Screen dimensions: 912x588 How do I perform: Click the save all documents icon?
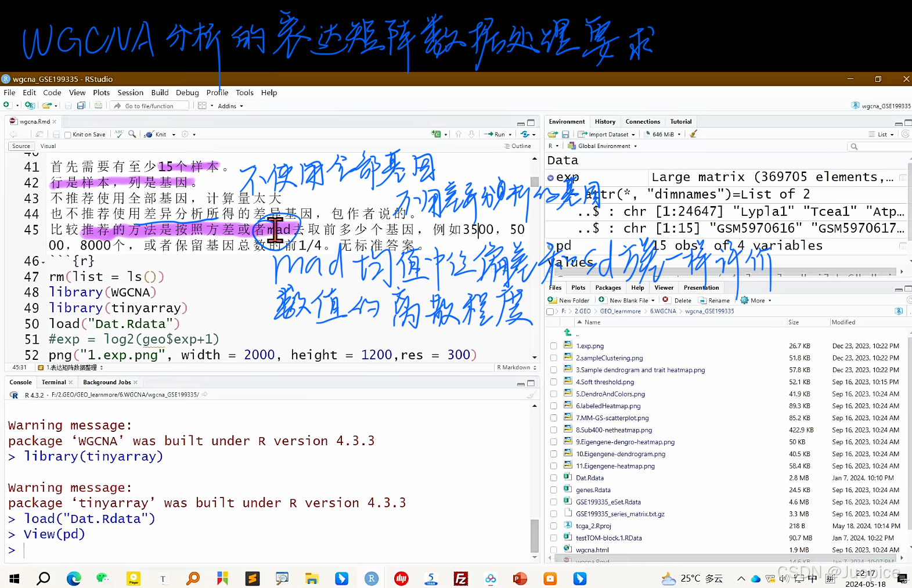[x=81, y=106]
